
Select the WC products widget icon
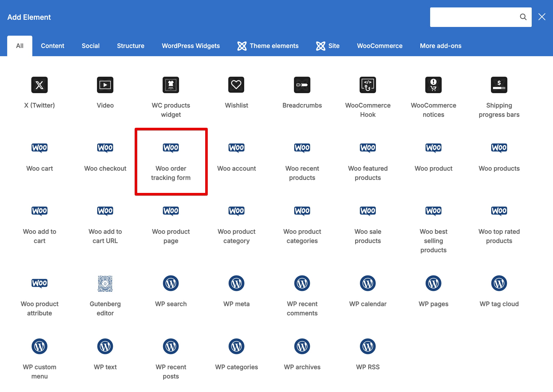171,85
